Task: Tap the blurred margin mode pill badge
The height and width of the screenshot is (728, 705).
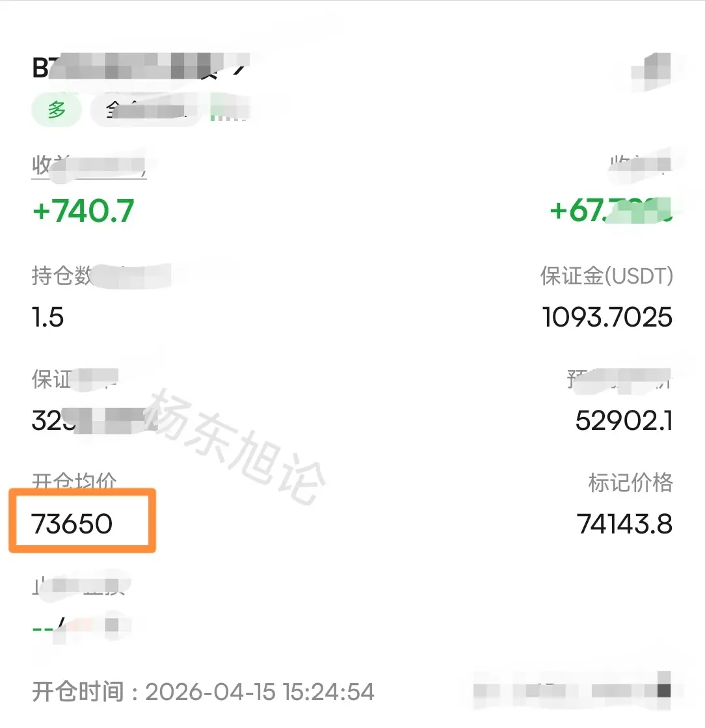Action: 146,111
